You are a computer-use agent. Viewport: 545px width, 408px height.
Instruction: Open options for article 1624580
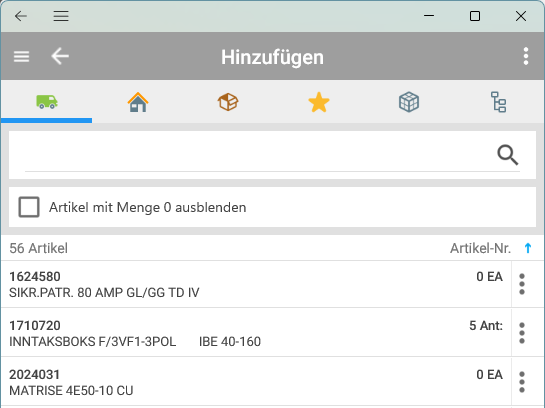tap(522, 284)
